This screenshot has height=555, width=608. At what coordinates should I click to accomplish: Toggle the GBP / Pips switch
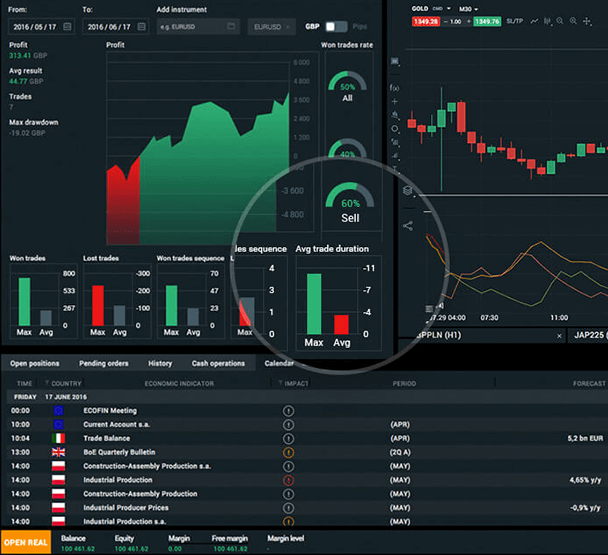(x=336, y=27)
